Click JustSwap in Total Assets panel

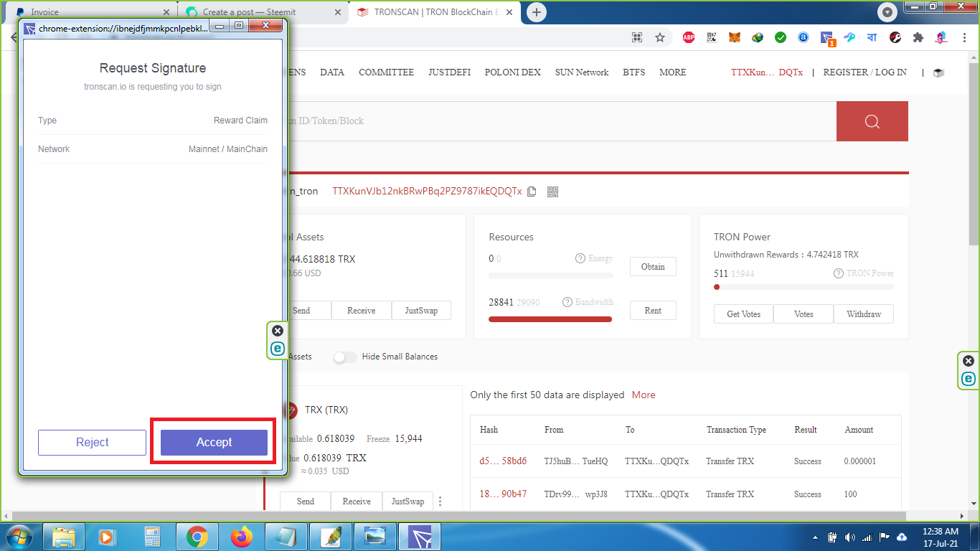[x=421, y=311]
